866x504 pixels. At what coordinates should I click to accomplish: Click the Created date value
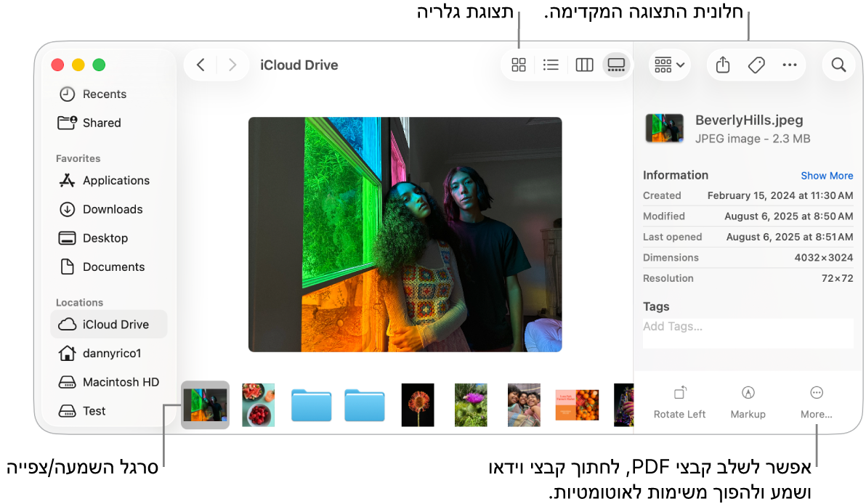(x=780, y=195)
